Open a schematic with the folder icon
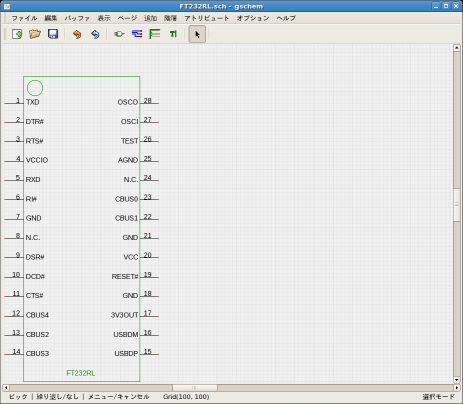Image resolution: width=463 pixels, height=404 pixels. tap(35, 34)
